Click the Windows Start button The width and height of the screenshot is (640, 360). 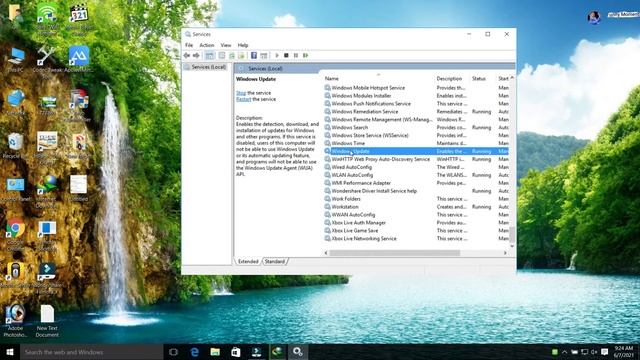(10, 352)
